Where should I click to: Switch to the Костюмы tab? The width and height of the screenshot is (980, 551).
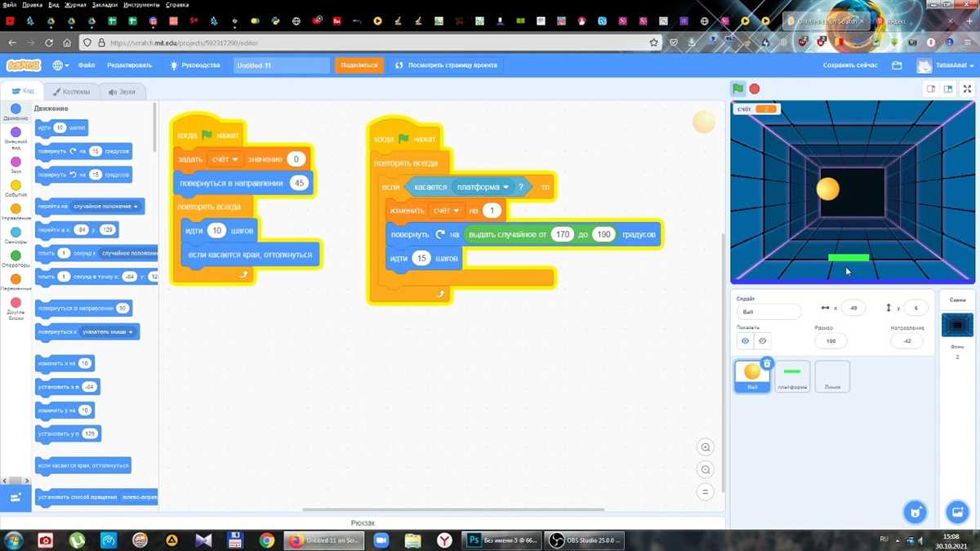pyautogui.click(x=72, y=91)
